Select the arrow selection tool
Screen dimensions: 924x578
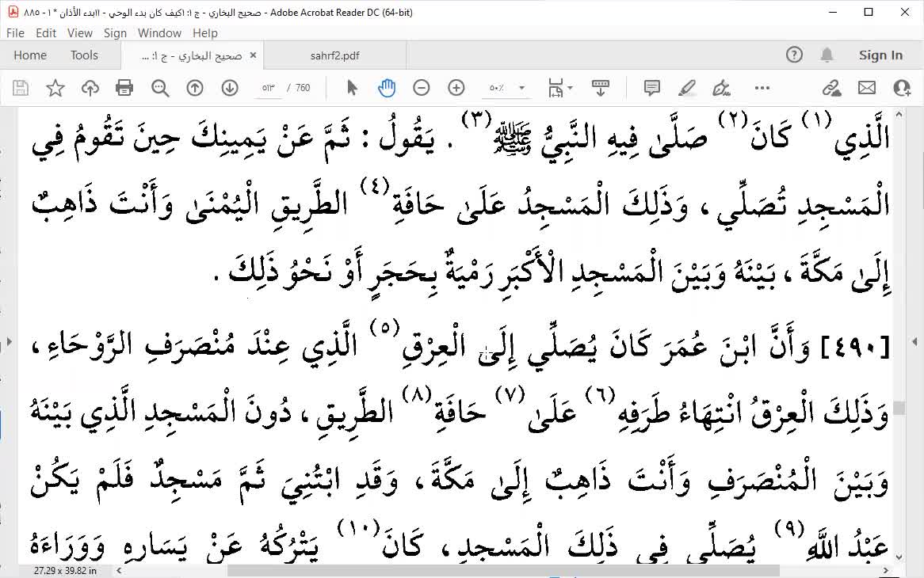(x=352, y=89)
